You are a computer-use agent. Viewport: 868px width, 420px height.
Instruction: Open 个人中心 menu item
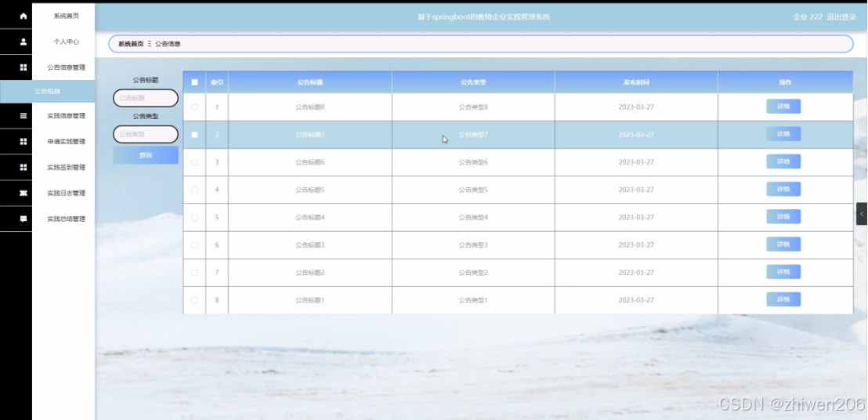pos(67,42)
